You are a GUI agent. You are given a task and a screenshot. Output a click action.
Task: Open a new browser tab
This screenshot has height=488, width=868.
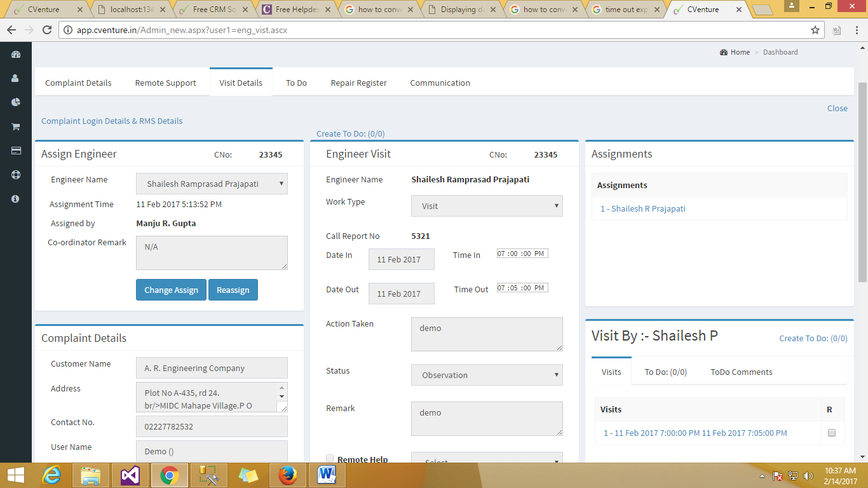tap(761, 10)
